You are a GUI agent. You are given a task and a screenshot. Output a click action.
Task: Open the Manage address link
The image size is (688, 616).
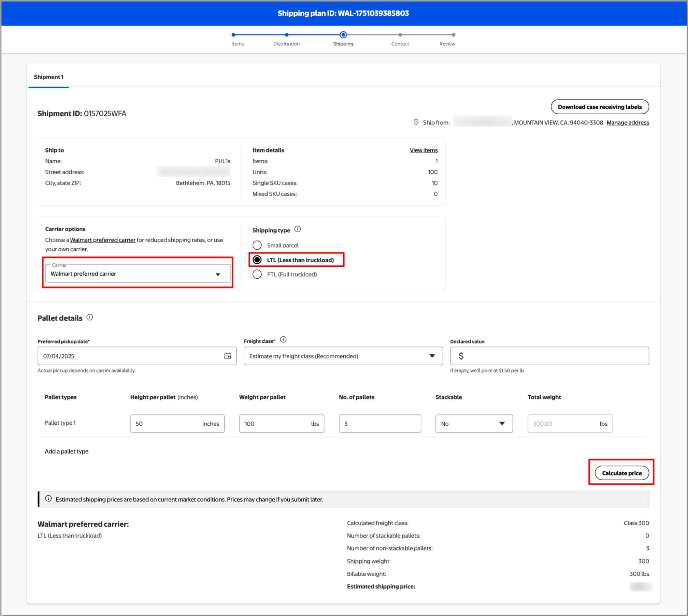[628, 123]
